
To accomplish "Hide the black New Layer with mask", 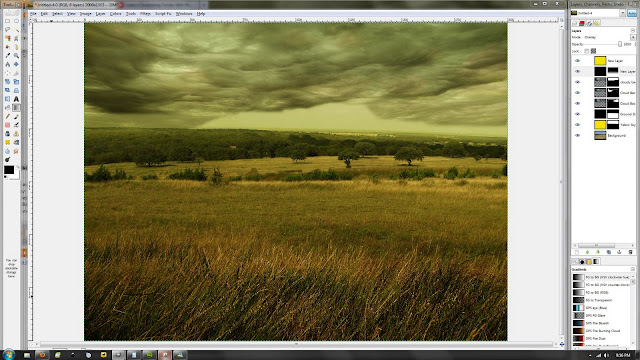I will point(577,71).
